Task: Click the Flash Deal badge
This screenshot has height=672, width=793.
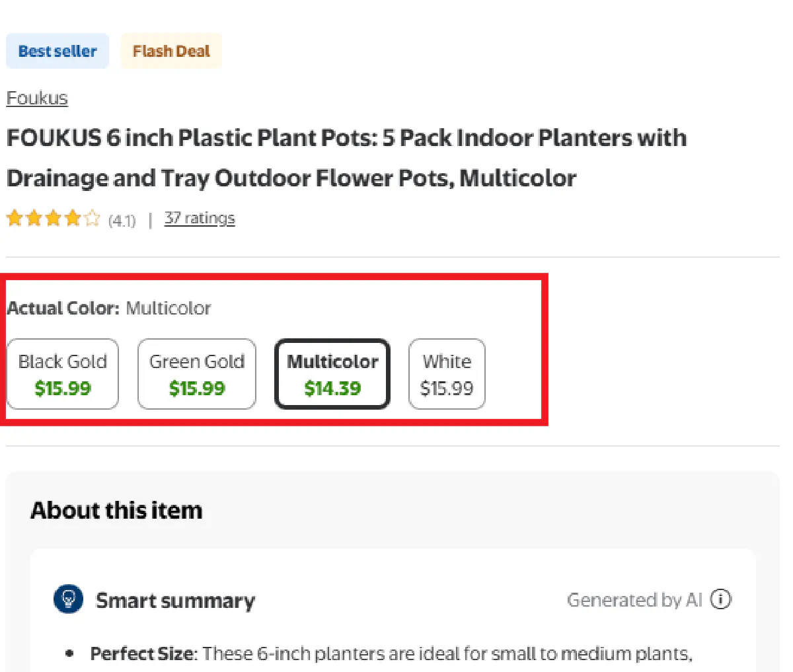Action: pyautogui.click(x=170, y=50)
